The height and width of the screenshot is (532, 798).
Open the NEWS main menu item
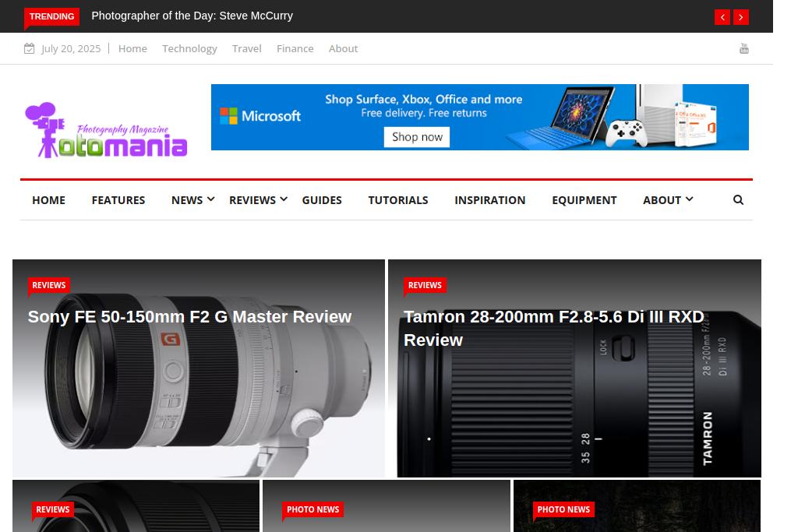[x=187, y=200]
